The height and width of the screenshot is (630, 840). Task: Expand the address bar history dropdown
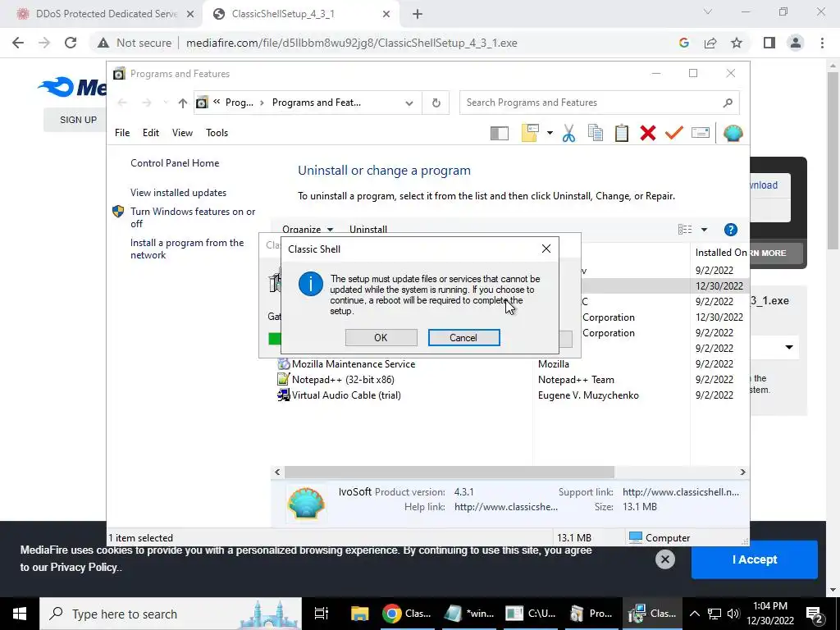pos(409,103)
